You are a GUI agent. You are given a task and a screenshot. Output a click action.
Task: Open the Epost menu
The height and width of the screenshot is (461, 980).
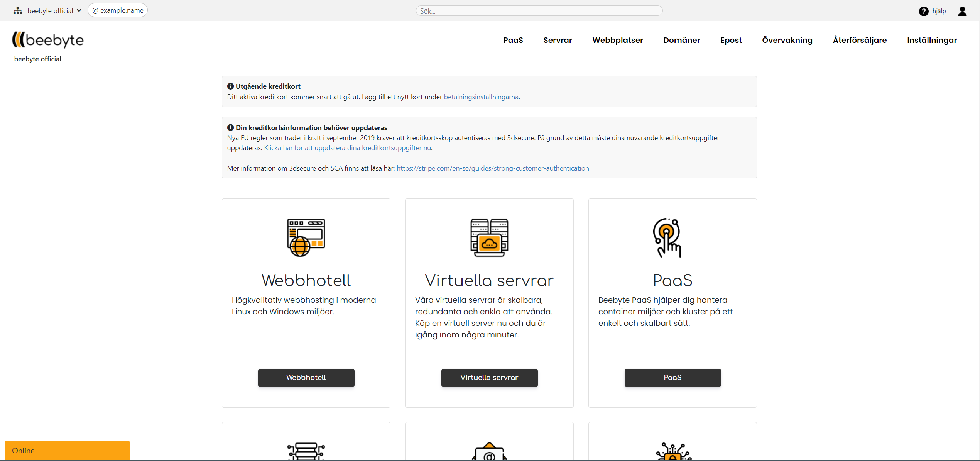[x=731, y=40]
